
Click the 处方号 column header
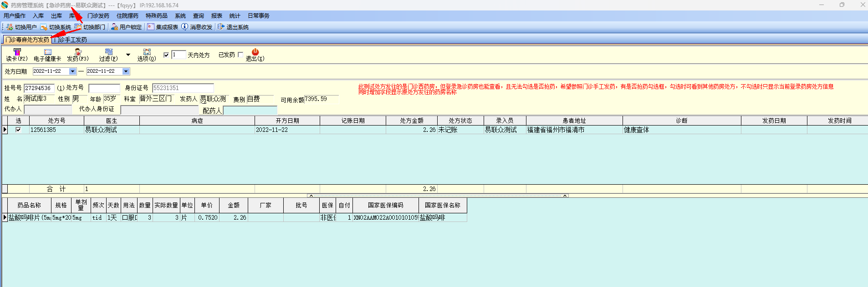57,121
